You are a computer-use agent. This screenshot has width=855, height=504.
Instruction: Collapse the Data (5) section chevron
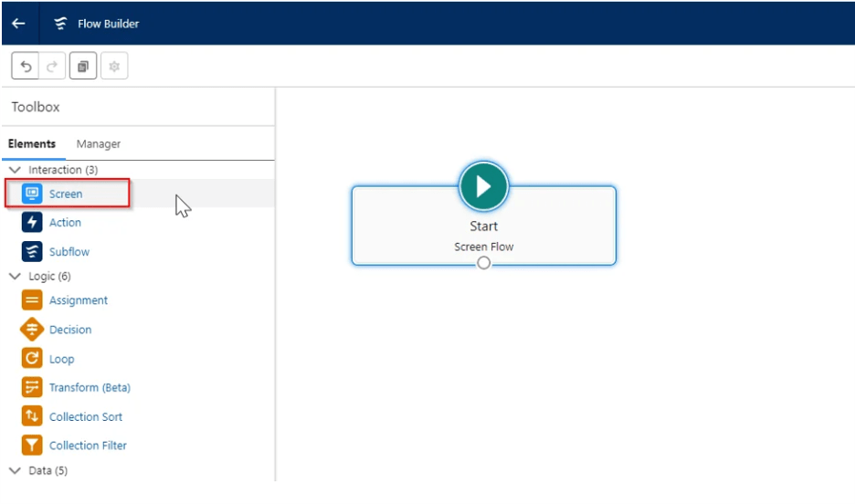tap(15, 470)
